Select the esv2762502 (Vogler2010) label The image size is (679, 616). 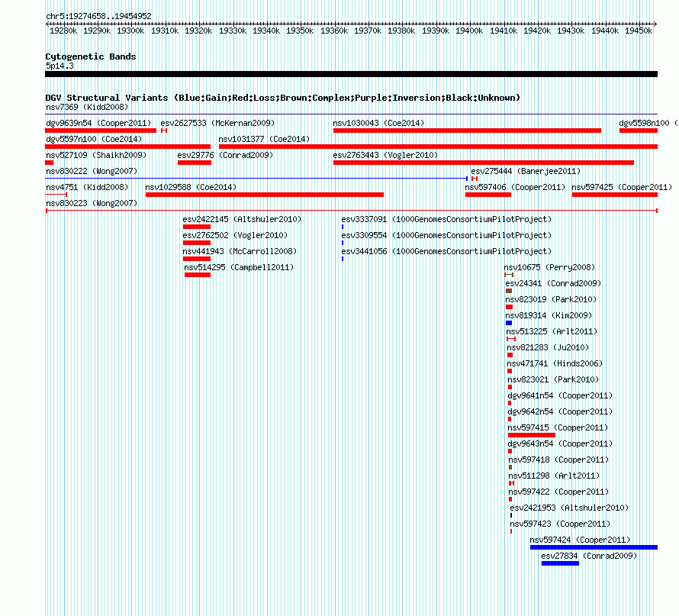[x=235, y=235]
